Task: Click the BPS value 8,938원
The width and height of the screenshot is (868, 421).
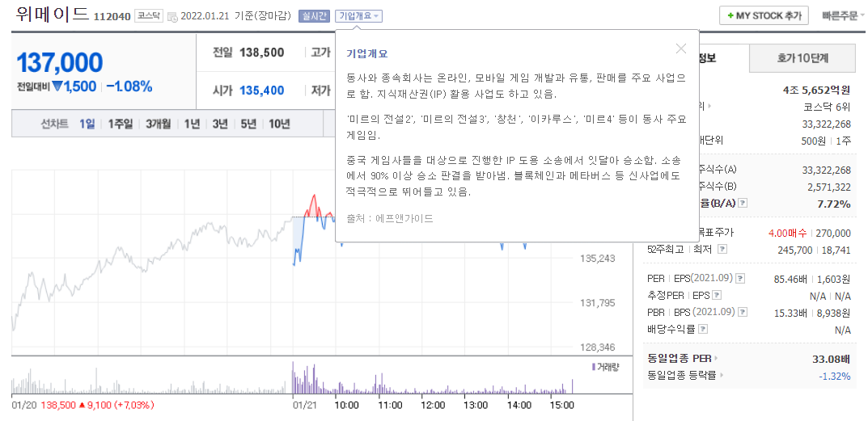Action: pyautogui.click(x=834, y=313)
